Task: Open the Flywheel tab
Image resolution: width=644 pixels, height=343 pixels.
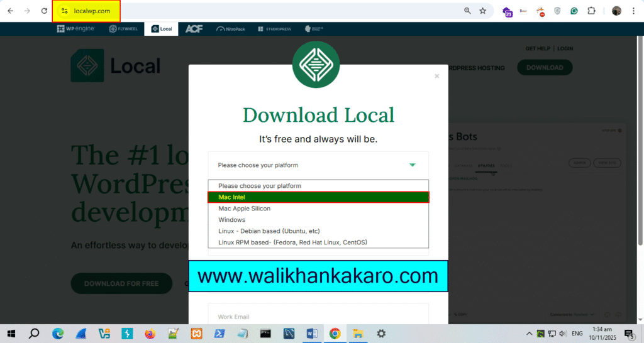Action: 123,29
